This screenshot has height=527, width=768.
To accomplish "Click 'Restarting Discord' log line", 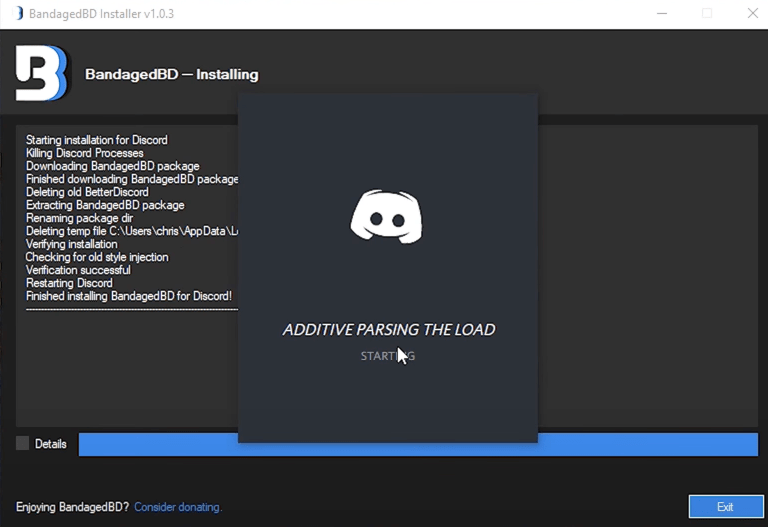I will click(69, 283).
